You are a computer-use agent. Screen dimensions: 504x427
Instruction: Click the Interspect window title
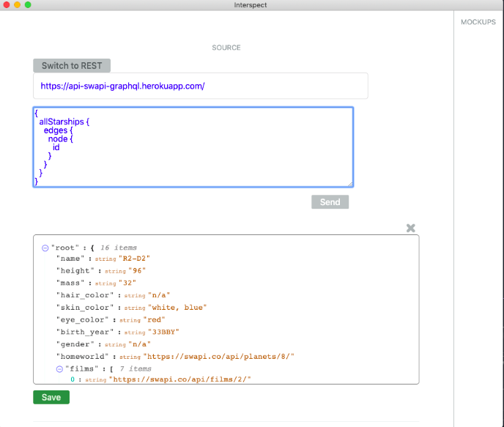coord(250,5)
